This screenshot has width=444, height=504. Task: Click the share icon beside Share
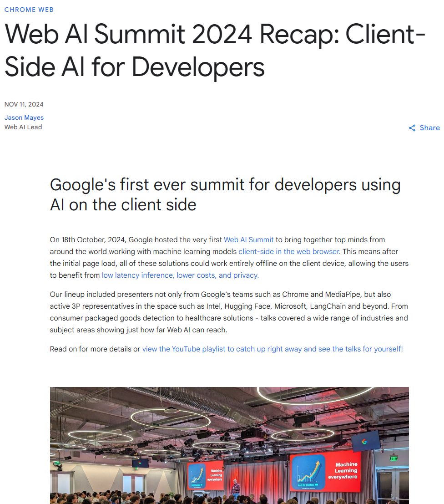click(412, 128)
